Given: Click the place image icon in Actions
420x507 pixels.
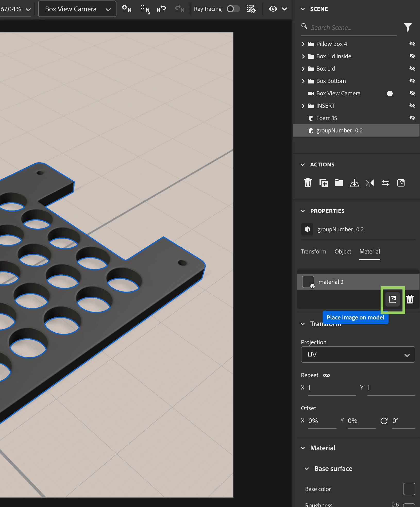Looking at the screenshot, I should click(x=401, y=183).
